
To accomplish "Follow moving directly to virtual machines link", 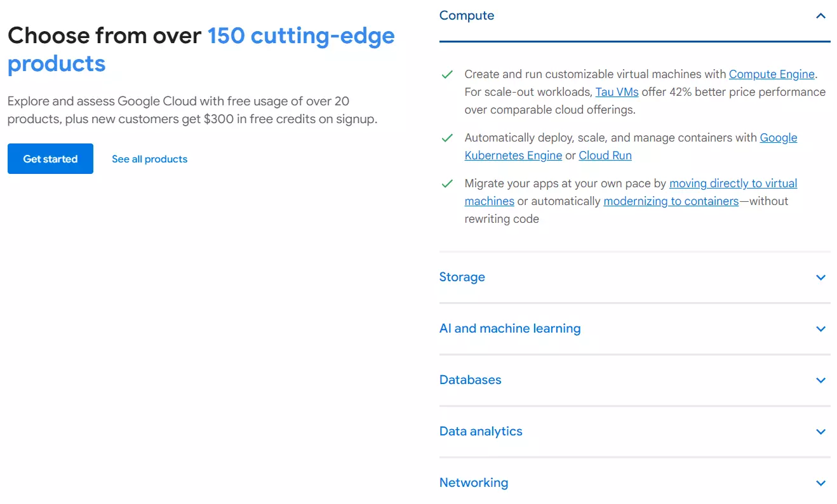I will 631,192.
